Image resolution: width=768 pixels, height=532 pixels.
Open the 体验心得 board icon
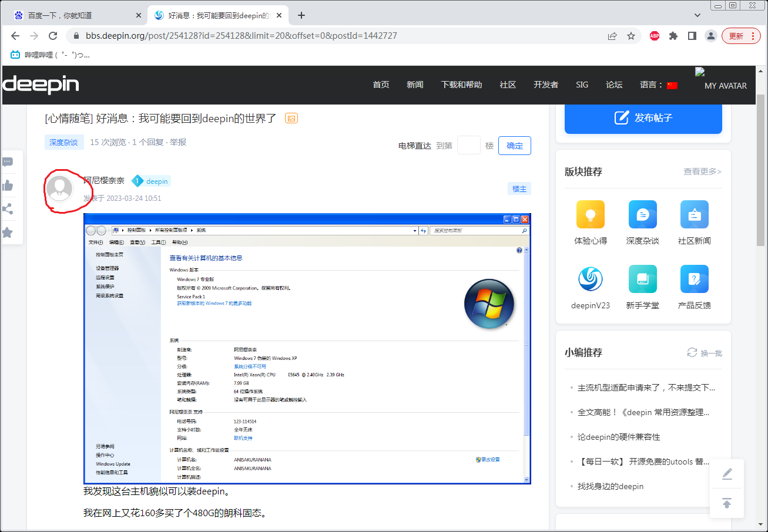591,214
